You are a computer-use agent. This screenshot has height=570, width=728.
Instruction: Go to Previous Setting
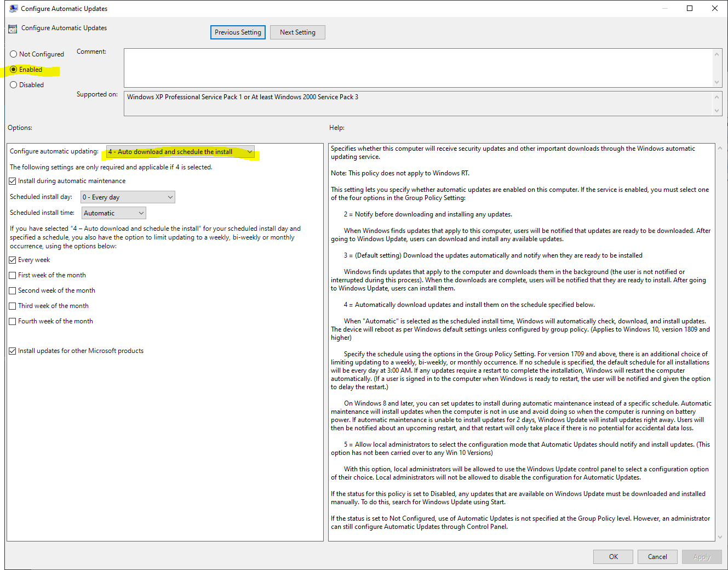[238, 32]
